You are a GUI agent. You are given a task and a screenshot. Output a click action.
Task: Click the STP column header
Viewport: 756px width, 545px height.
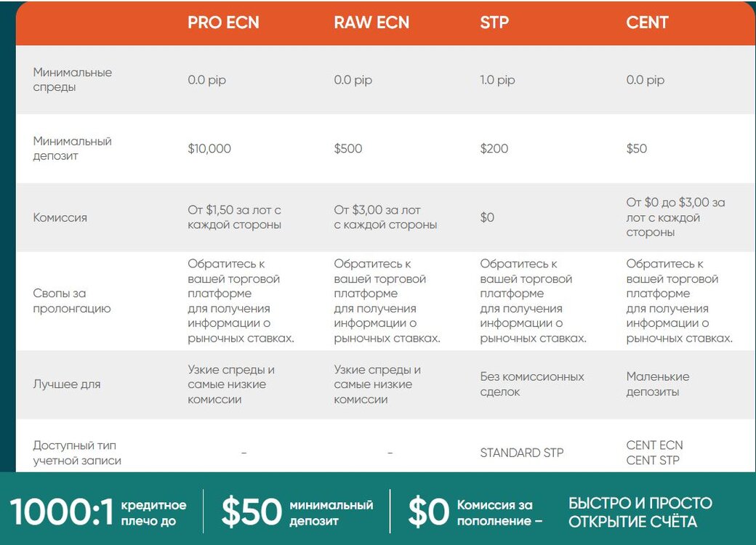point(494,23)
